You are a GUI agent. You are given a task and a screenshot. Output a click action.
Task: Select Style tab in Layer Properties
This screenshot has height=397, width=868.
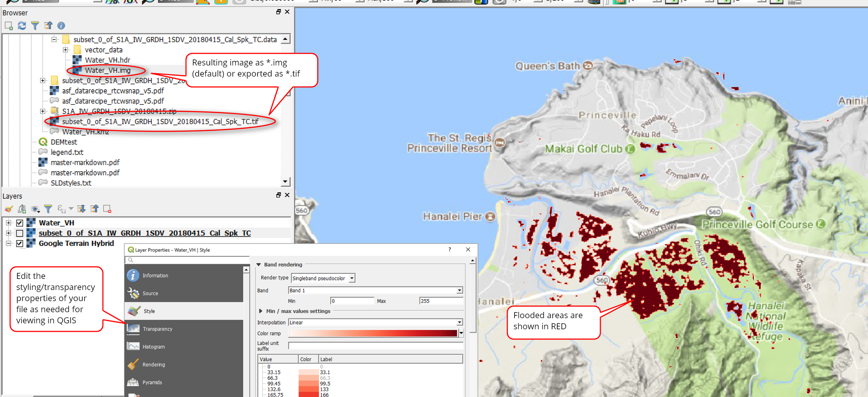pos(184,311)
